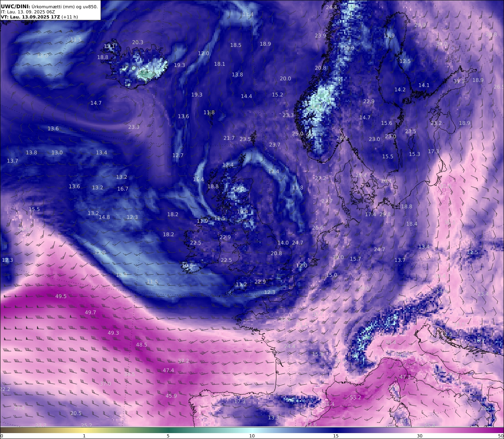Viewport: 504px width, 439px height.
Task: Click the 12.4 value label
Action: (228, 165)
